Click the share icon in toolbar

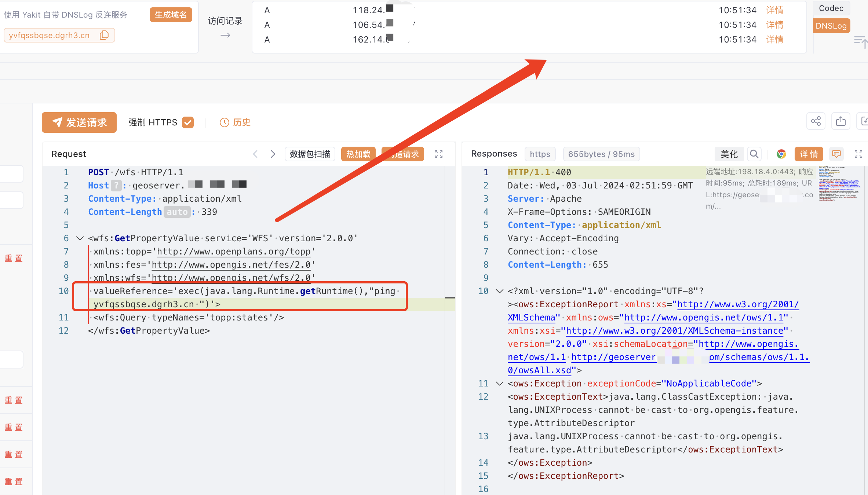(x=816, y=121)
